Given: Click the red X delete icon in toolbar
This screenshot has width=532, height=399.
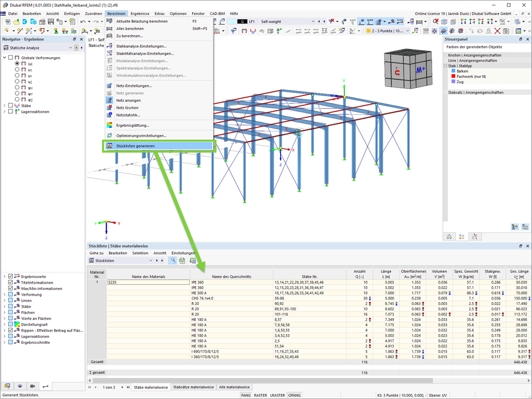Looking at the screenshot, I should click(x=497, y=31).
